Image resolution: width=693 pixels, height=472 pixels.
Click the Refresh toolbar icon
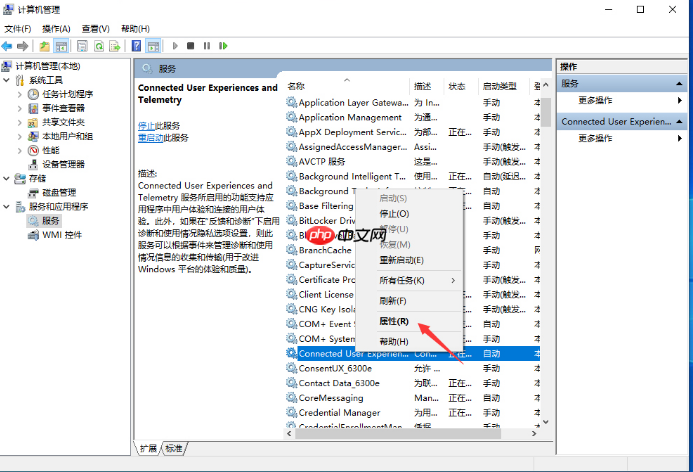(99, 46)
